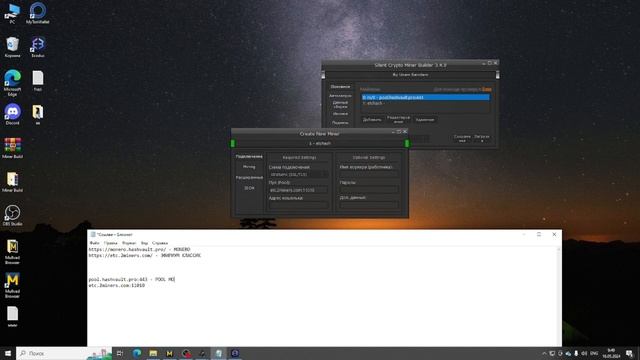Open the Иконка tab in Miner Builder
The width and height of the screenshot is (640, 360).
click(340, 114)
